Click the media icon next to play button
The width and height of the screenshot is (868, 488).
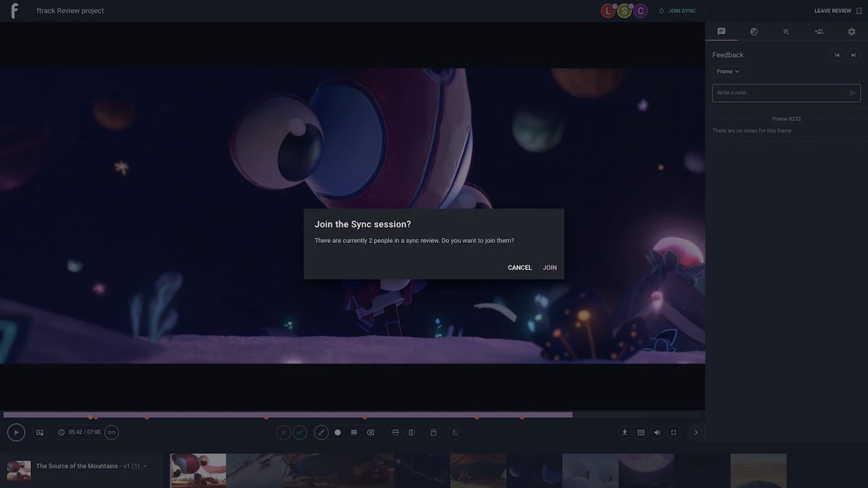[x=40, y=432]
